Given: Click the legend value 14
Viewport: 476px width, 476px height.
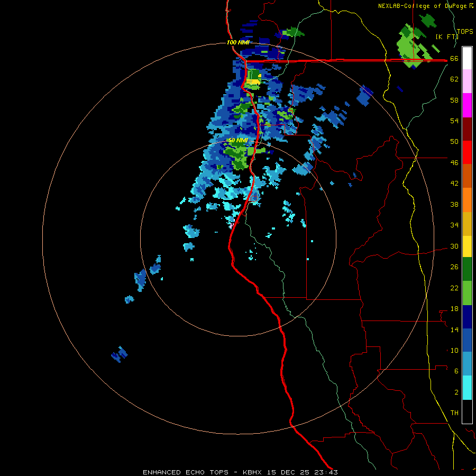Looking at the screenshot, I should click(454, 329).
